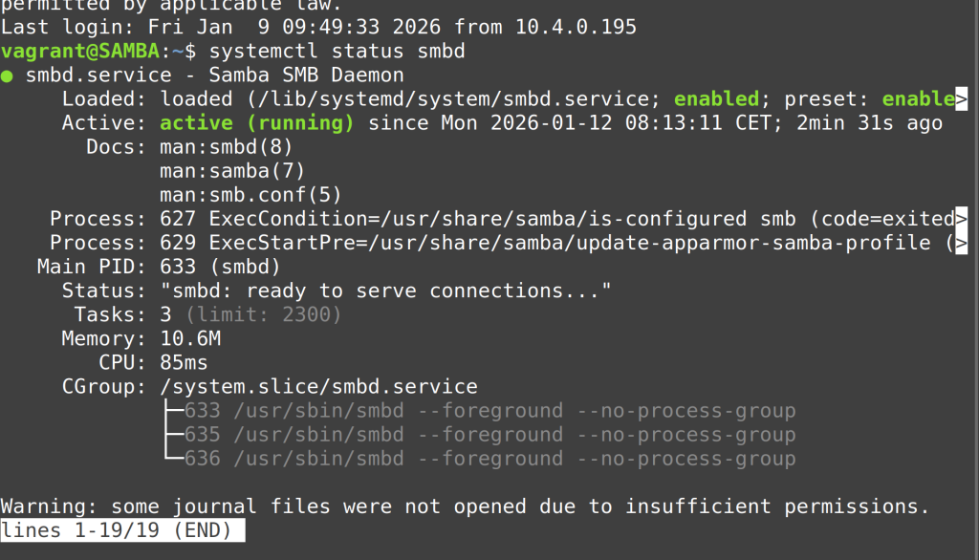Screen dimensions: 979x560
Task: Click the truncation arrow on Process 627 line
Action: 961,219
